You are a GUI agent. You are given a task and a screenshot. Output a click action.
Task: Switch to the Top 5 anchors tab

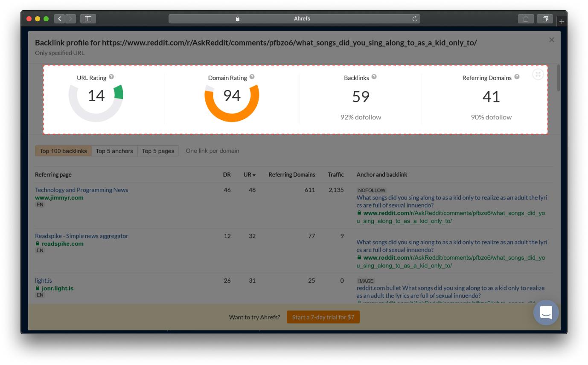114,151
